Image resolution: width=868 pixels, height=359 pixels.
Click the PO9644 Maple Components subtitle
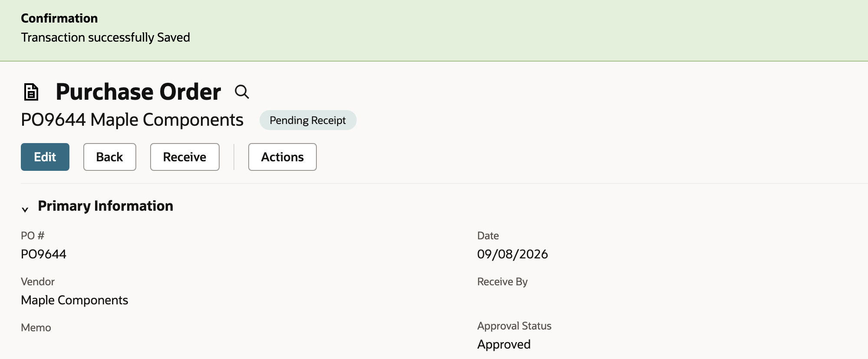point(132,120)
